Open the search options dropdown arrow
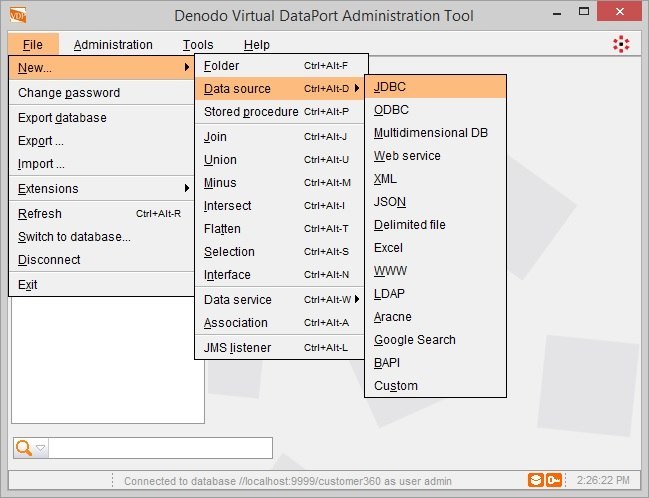Viewport: 649px width, 498px height. [41, 448]
